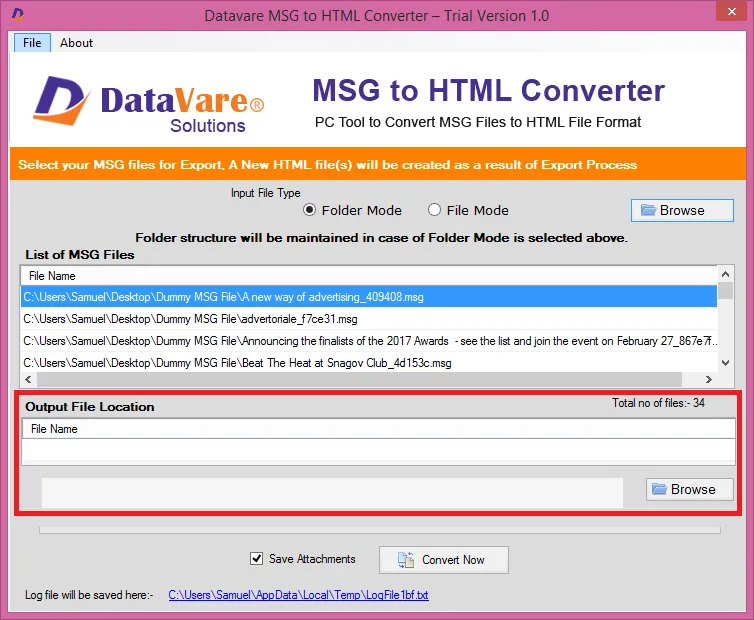Select 'Announcing the finalists of the 2017 Awards' row

[368, 341]
